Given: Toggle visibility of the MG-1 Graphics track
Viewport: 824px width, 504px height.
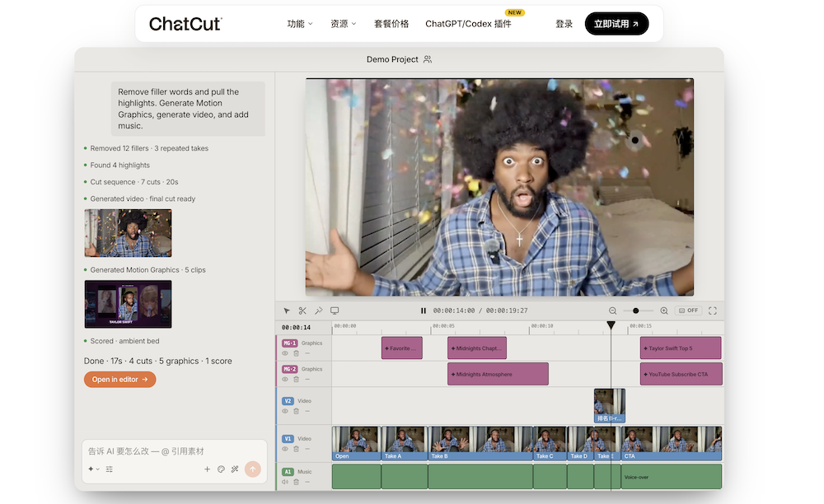Looking at the screenshot, I should pyautogui.click(x=285, y=353).
